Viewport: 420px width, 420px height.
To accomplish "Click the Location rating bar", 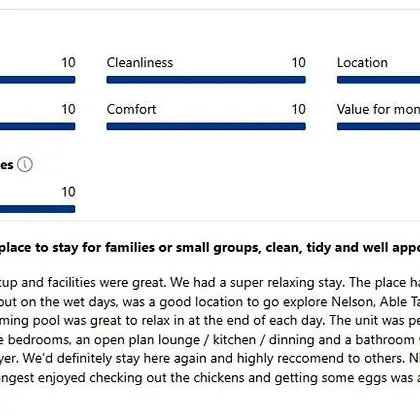I will click(378, 80).
